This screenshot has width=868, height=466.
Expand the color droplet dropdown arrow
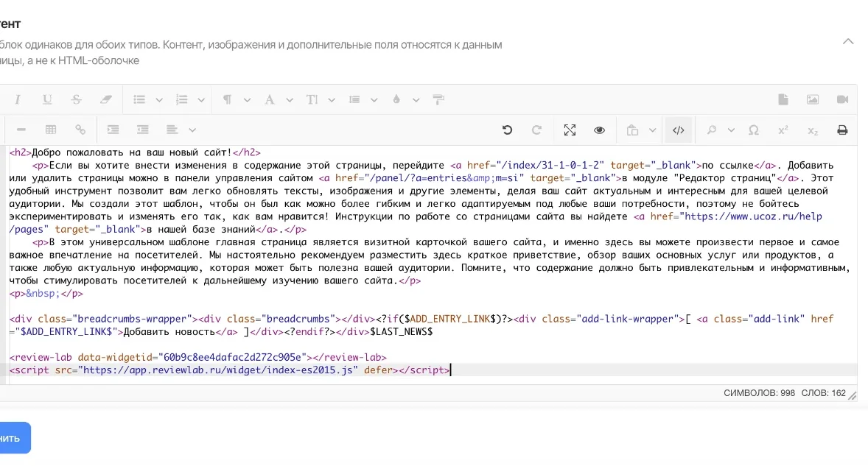click(416, 100)
